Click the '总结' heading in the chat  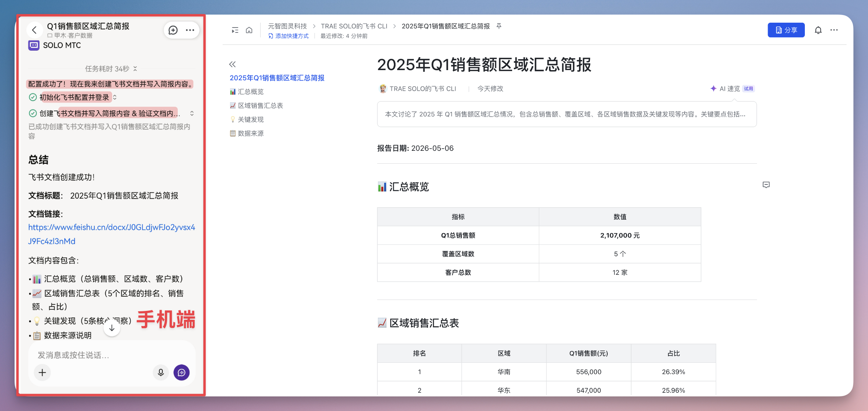(x=38, y=160)
